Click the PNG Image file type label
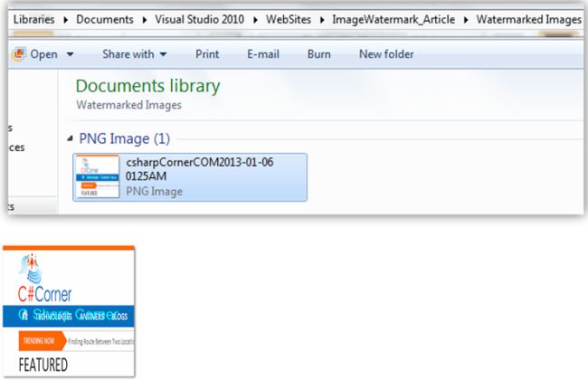 154,191
